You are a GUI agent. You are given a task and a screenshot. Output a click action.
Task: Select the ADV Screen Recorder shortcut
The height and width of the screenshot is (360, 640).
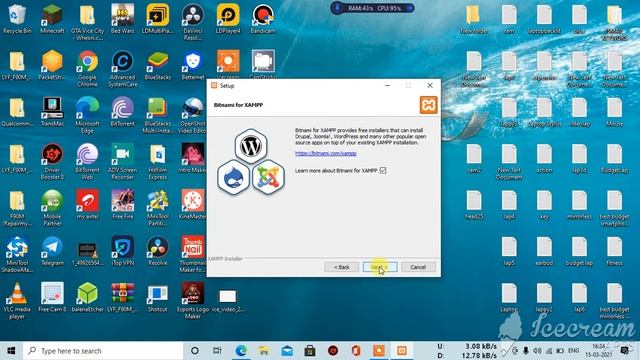[122, 162]
